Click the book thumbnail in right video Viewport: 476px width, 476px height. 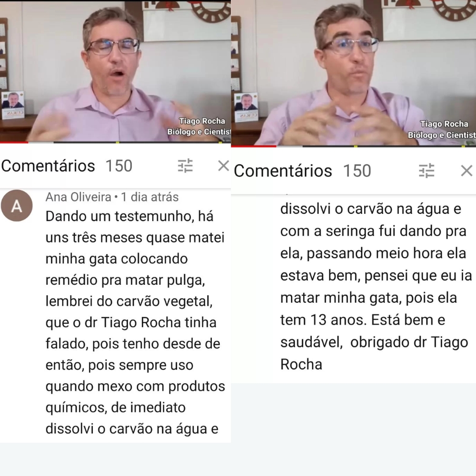(x=246, y=108)
